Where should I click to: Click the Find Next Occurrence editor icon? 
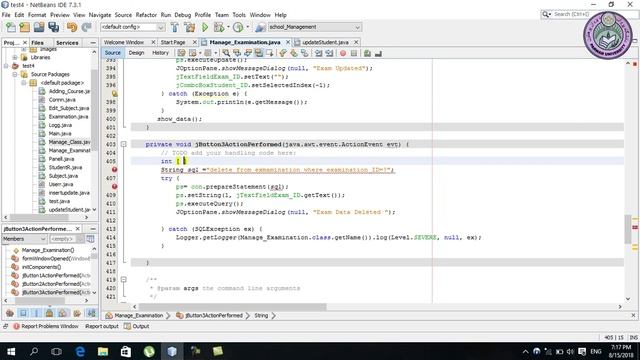tap(248, 53)
